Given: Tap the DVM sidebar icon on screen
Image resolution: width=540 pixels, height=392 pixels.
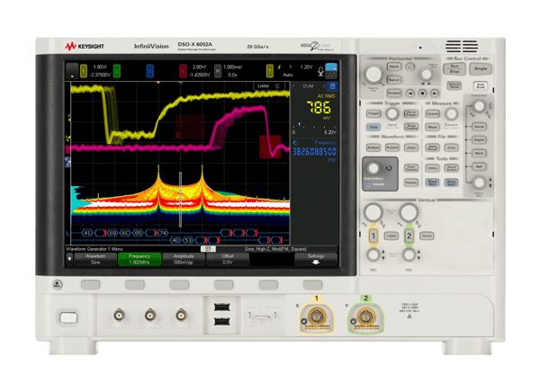Looking at the screenshot, I should 332,86.
